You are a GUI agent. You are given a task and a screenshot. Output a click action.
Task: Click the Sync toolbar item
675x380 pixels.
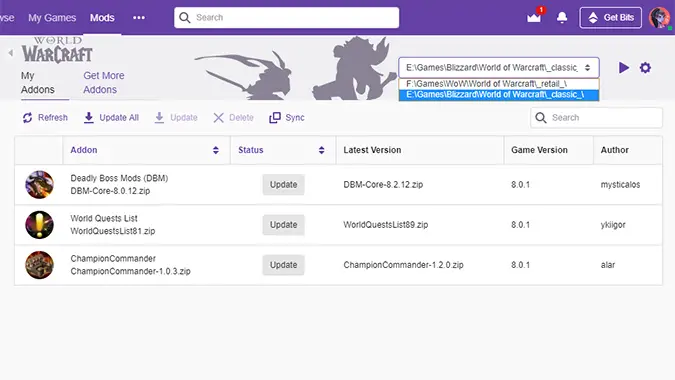coord(287,117)
